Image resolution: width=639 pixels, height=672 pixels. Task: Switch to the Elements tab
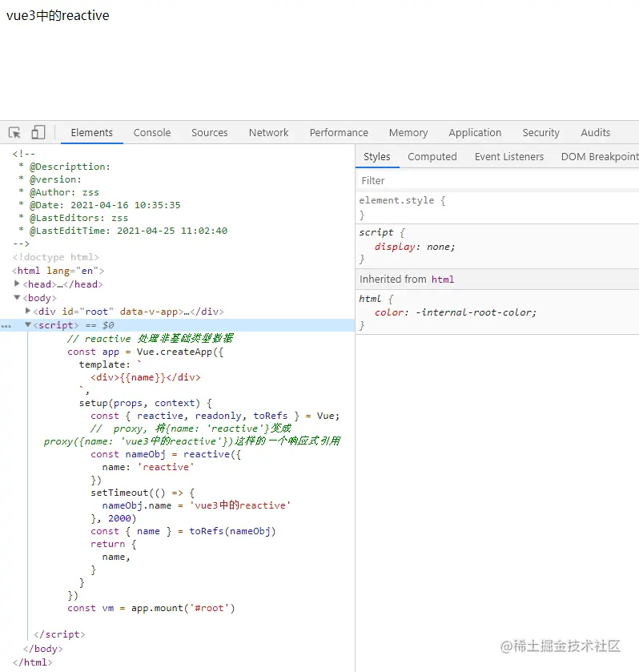[92, 133]
